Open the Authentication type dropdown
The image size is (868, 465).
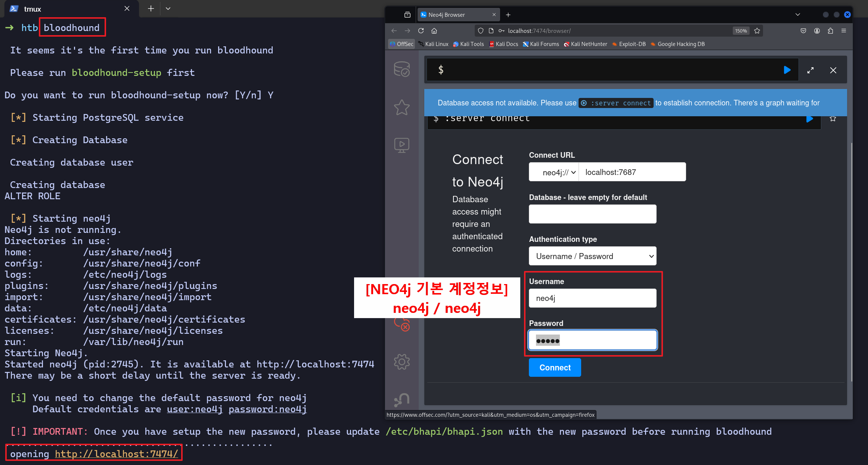coord(592,256)
